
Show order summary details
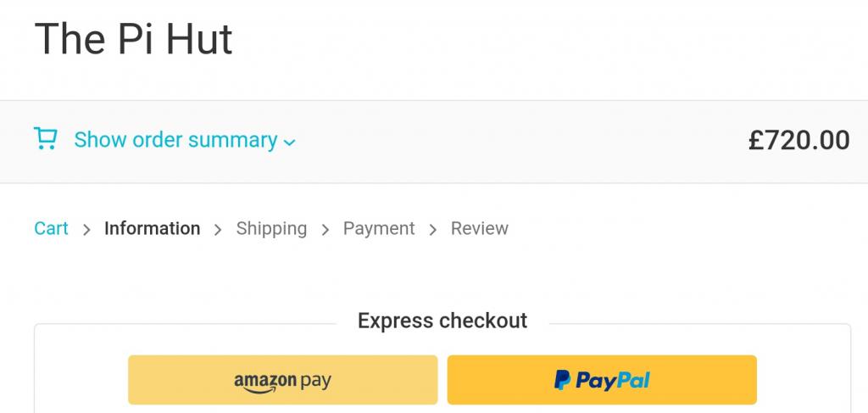175,140
